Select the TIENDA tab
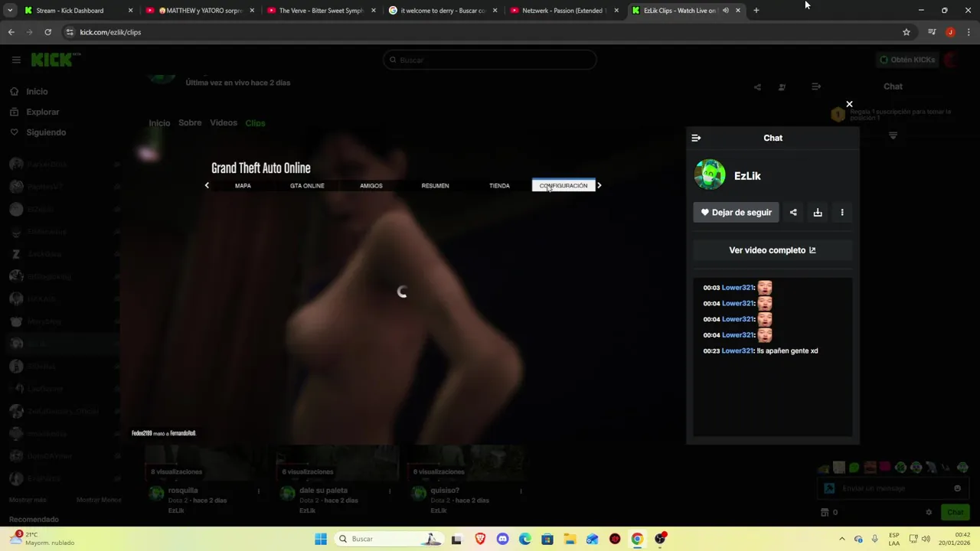Viewport: 980px width, 551px height. (x=499, y=186)
